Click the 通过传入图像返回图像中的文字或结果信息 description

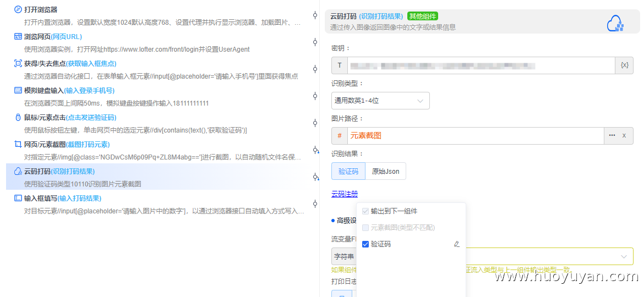tap(393, 27)
